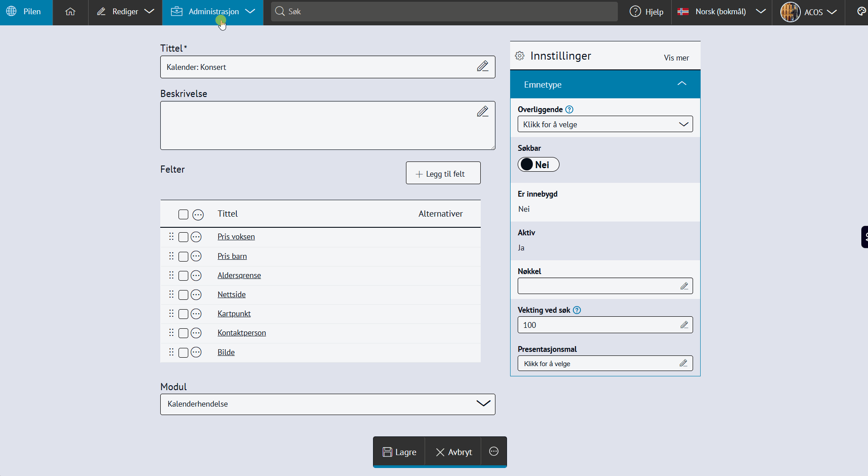Click the home icon in top bar

point(70,12)
